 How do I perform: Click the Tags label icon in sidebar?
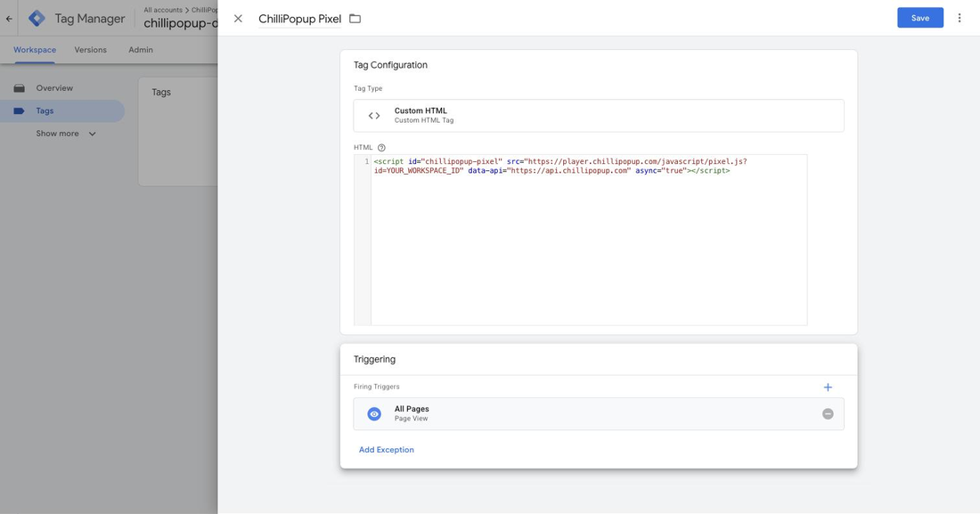(x=20, y=110)
